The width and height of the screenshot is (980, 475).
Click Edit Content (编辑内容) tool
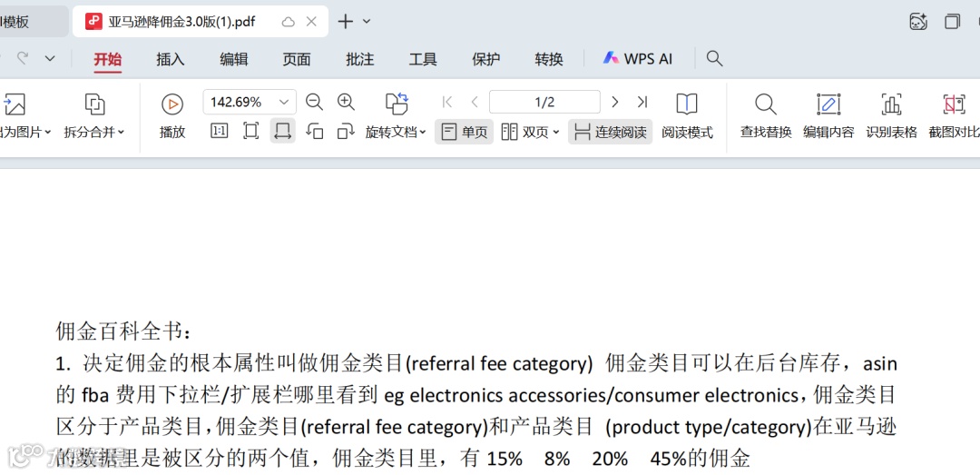point(828,116)
